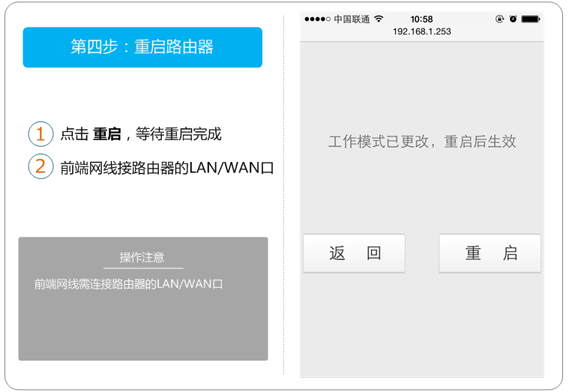
Task: Click the 10:58 clock in status bar
Action: [421, 19]
